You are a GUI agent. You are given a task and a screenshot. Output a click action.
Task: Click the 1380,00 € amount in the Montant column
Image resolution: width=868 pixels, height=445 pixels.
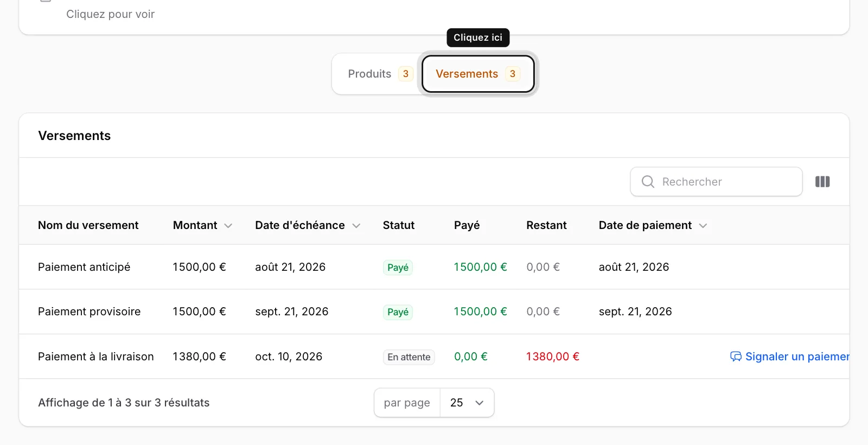point(199,357)
